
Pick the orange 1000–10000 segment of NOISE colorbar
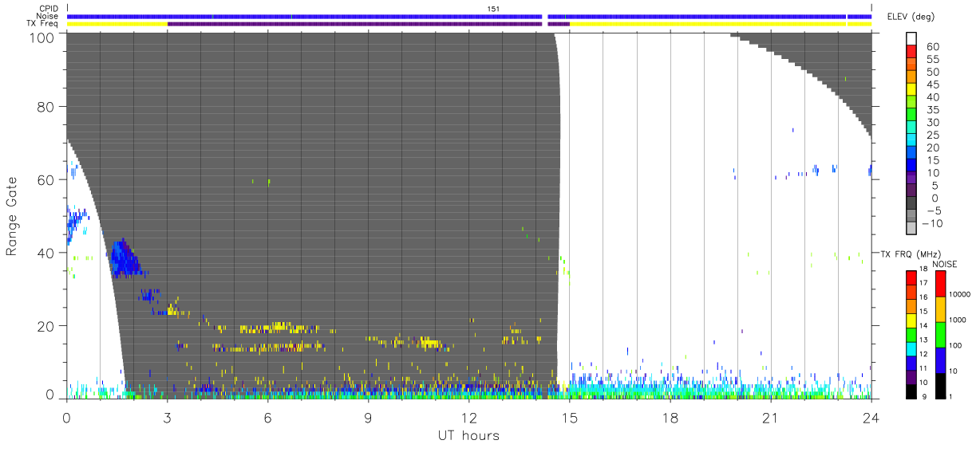940,308
